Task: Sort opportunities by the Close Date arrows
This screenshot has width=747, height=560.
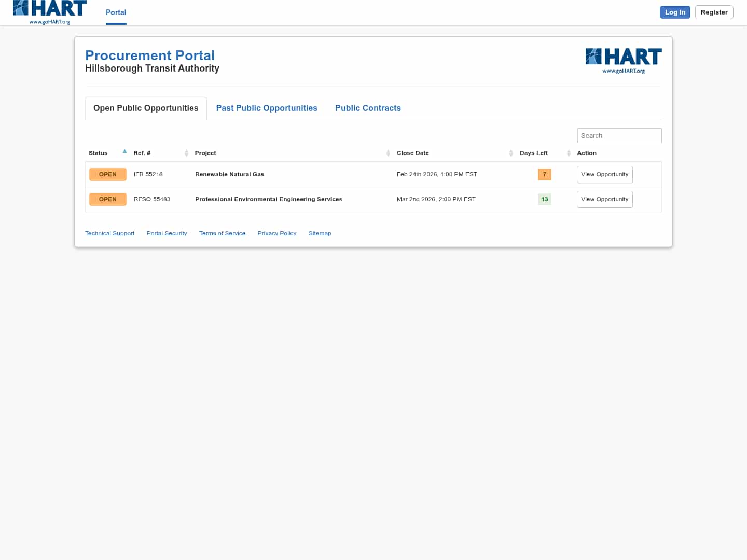Action: (511, 152)
